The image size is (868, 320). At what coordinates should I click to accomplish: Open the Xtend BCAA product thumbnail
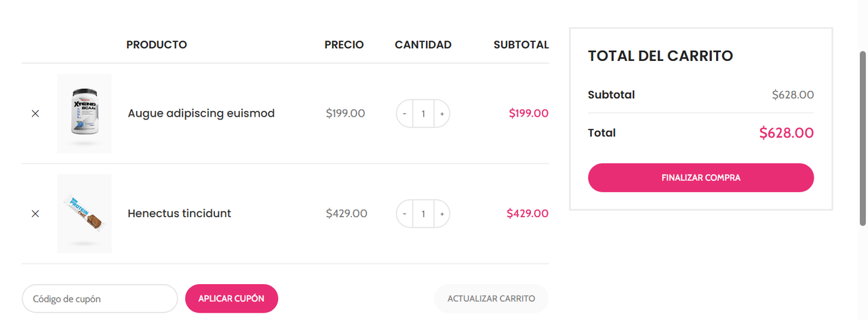84,113
